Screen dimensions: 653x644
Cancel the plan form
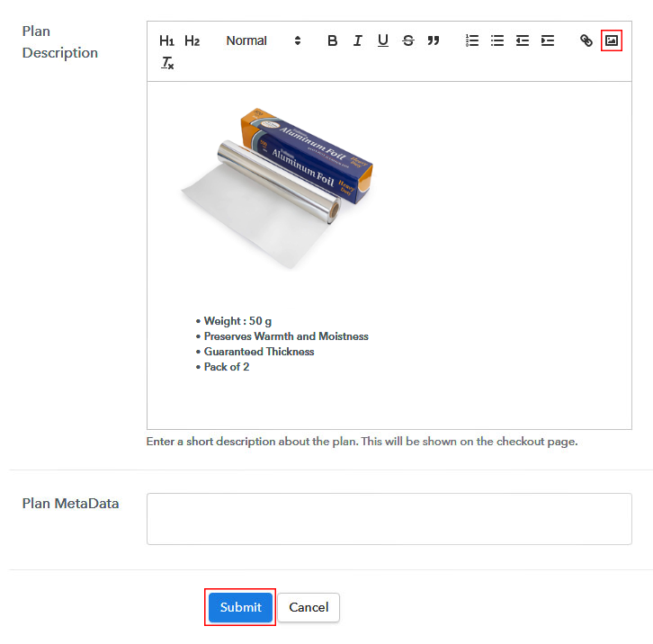point(309,607)
